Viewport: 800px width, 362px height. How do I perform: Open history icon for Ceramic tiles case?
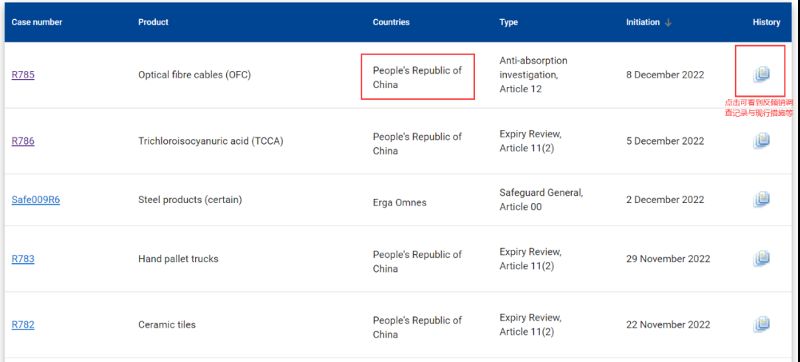pos(761,324)
